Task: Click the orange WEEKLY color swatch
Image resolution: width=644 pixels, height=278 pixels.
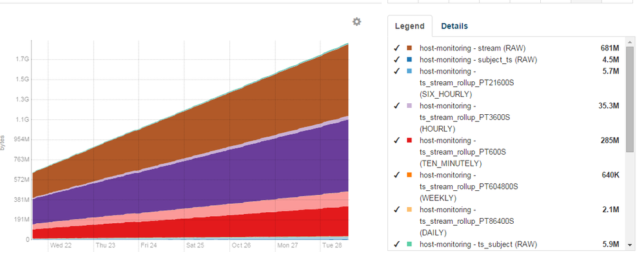Action: coord(409,175)
